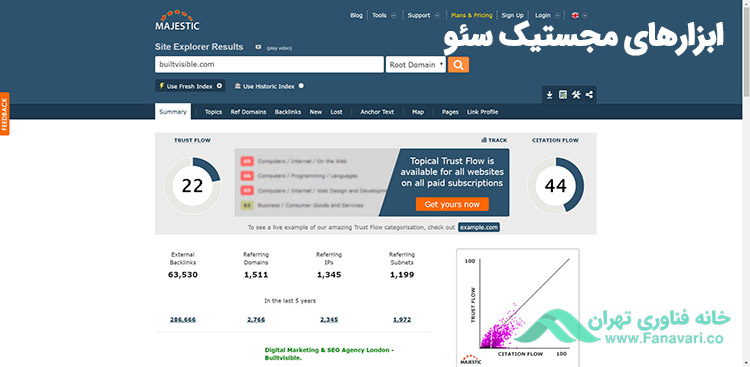This screenshot has height=367, width=750.
Task: Click the domain search input field
Action: point(269,65)
